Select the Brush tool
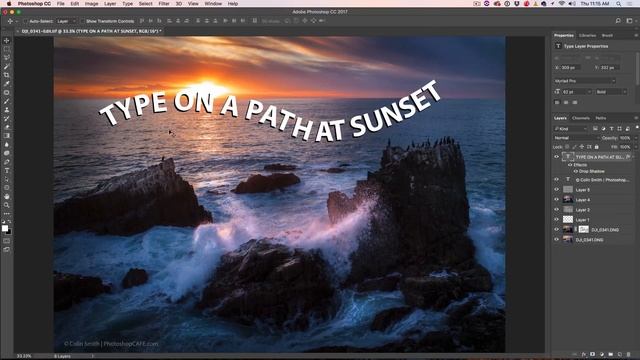Image resolution: width=640 pixels, height=360 pixels. [x=7, y=101]
